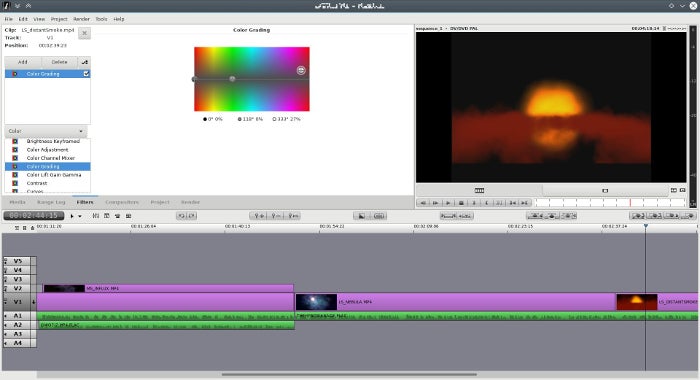Viewport: 700px width, 380px height.
Task: Select the midtones band 110° 8% radio
Action: pyautogui.click(x=239, y=119)
